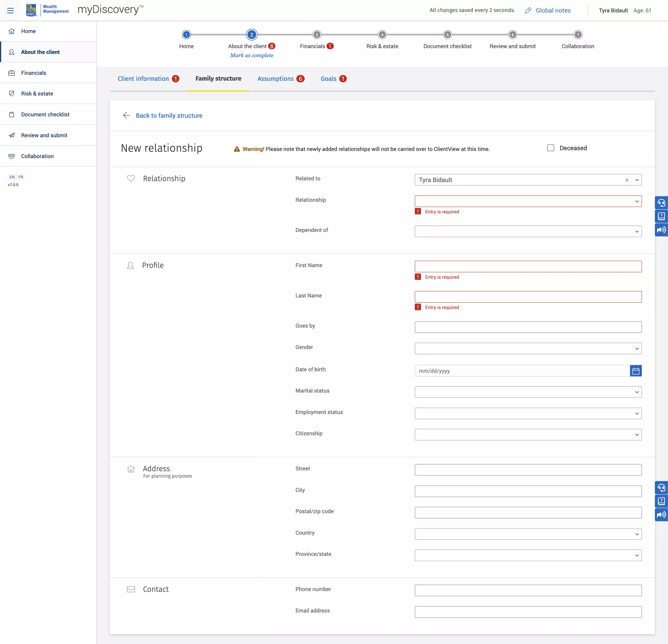Click step 7 circle in progress tracker

[x=578, y=35]
